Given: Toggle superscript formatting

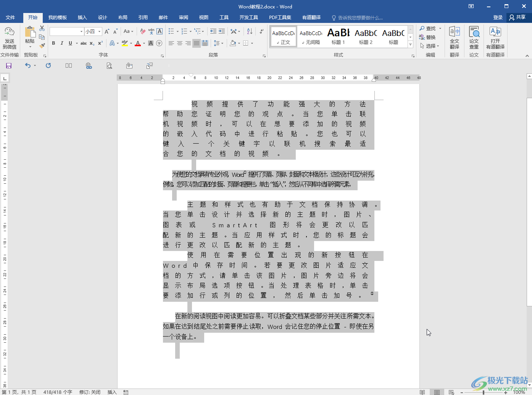Looking at the screenshot, I should click(x=100, y=43).
